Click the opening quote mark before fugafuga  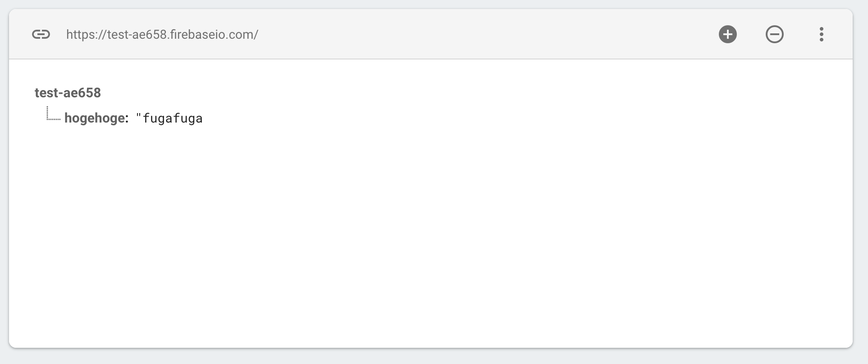(x=138, y=117)
